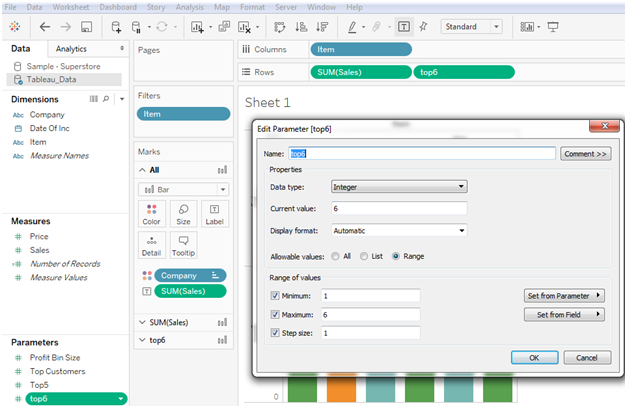627x408 pixels.
Task: Click the forward (redo) arrow in toolbar
Action: click(x=66, y=27)
